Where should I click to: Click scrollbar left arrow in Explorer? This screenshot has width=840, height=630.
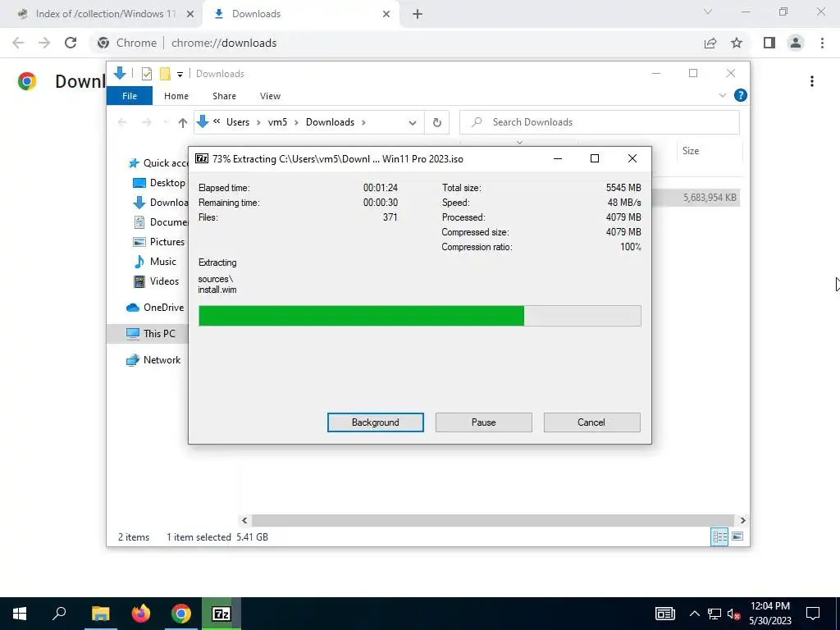coord(244,520)
